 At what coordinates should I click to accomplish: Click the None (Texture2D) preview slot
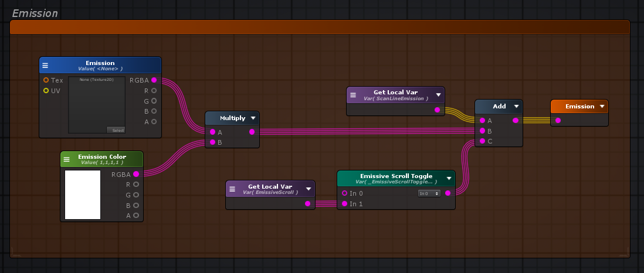(97, 105)
